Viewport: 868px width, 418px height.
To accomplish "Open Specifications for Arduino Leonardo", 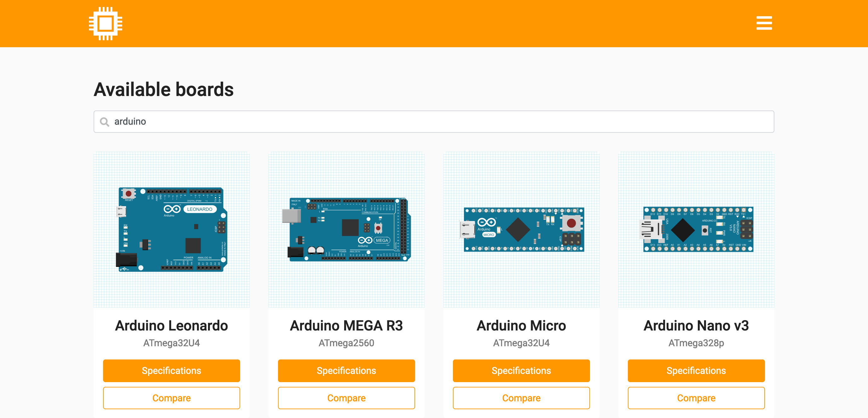I will tap(171, 370).
